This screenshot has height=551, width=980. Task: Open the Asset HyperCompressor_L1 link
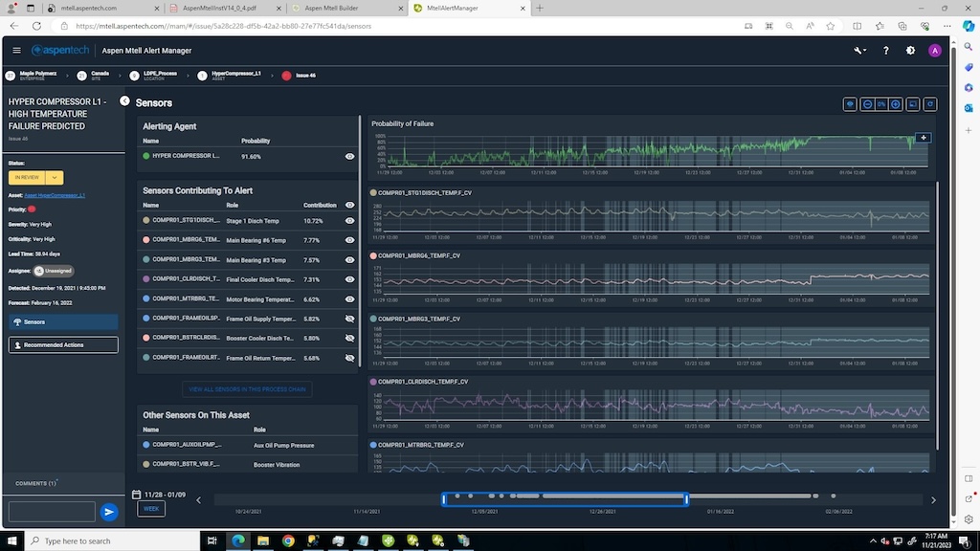click(55, 195)
